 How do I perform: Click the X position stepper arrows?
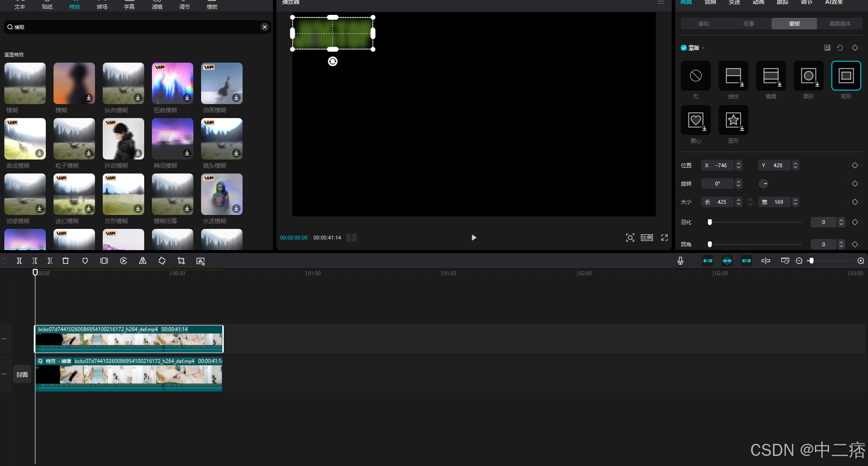[739, 165]
